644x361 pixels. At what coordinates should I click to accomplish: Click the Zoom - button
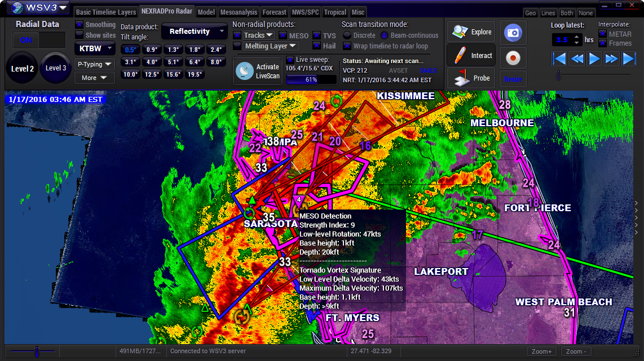(x=575, y=351)
